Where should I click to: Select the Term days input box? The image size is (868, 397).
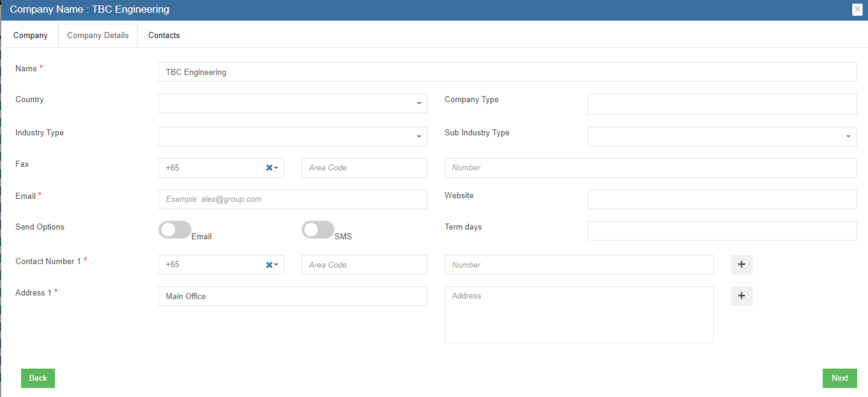(722, 231)
